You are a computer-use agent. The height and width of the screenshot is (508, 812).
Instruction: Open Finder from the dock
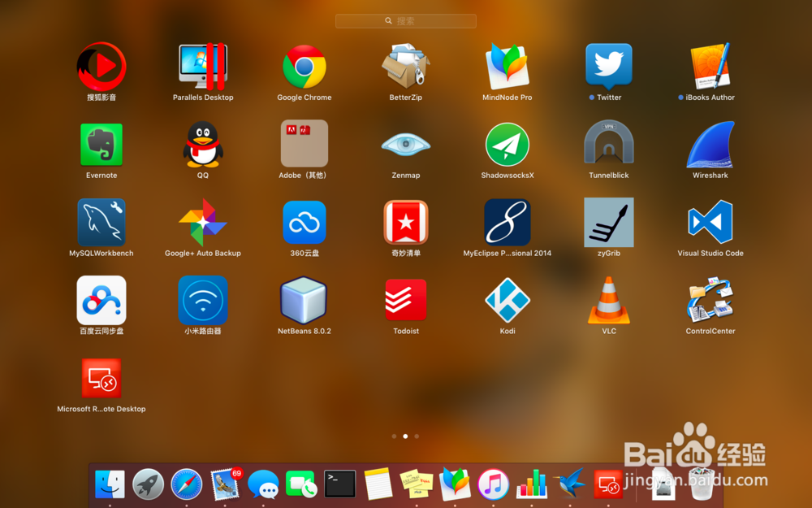(x=110, y=484)
